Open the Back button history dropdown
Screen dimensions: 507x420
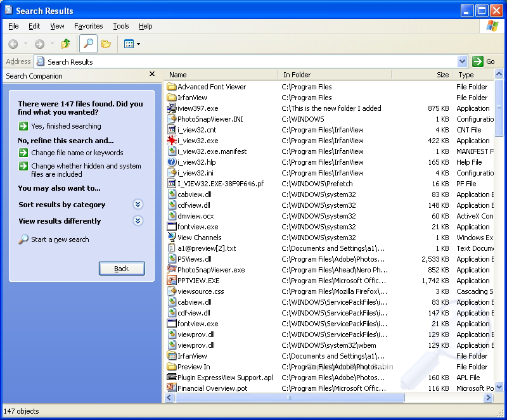coord(25,44)
